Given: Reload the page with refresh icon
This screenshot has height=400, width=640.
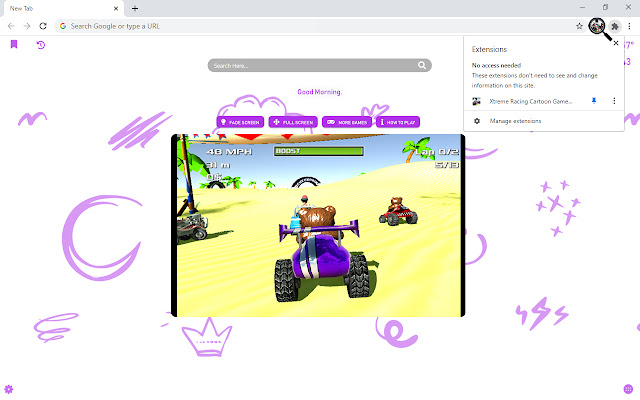Looking at the screenshot, I should pos(43,26).
